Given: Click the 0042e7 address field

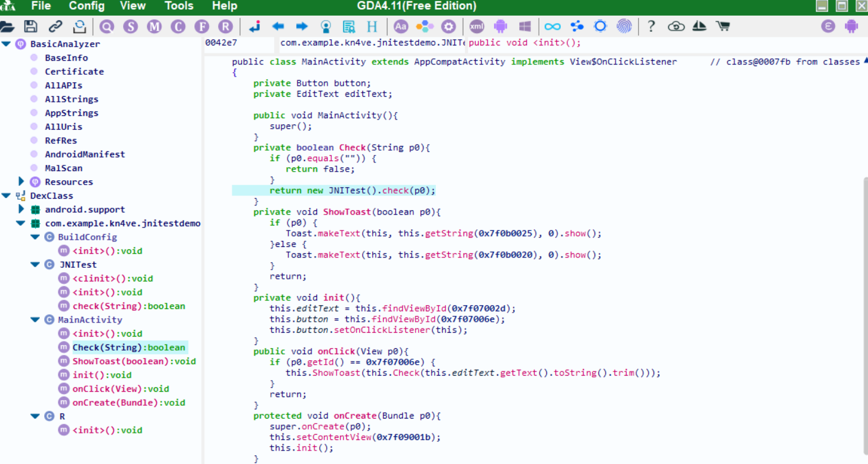Looking at the screenshot, I should coord(239,43).
